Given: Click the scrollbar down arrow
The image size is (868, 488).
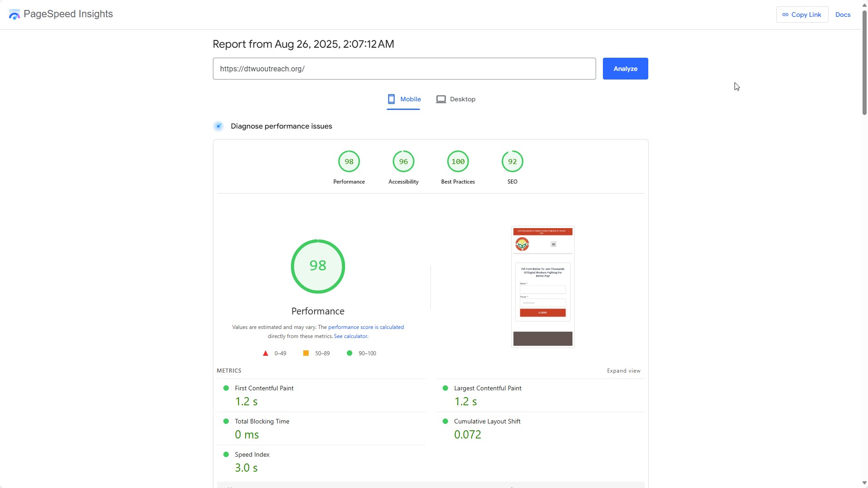Looking at the screenshot, I should click(x=864, y=483).
